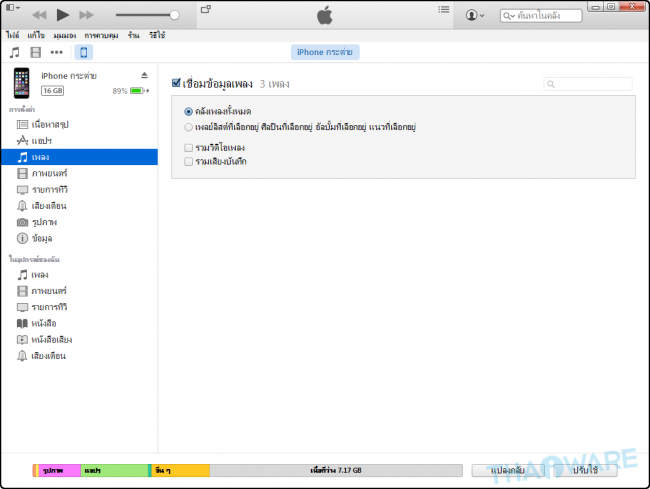Click the fast-forward playback button
Viewport: 650px width, 489px height.
[x=86, y=15]
